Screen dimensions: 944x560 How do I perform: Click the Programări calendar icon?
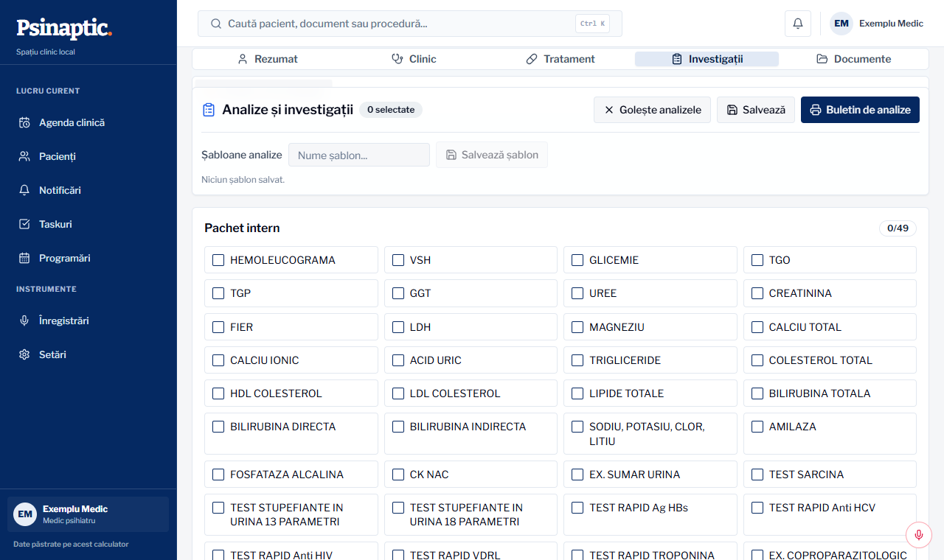coord(24,258)
